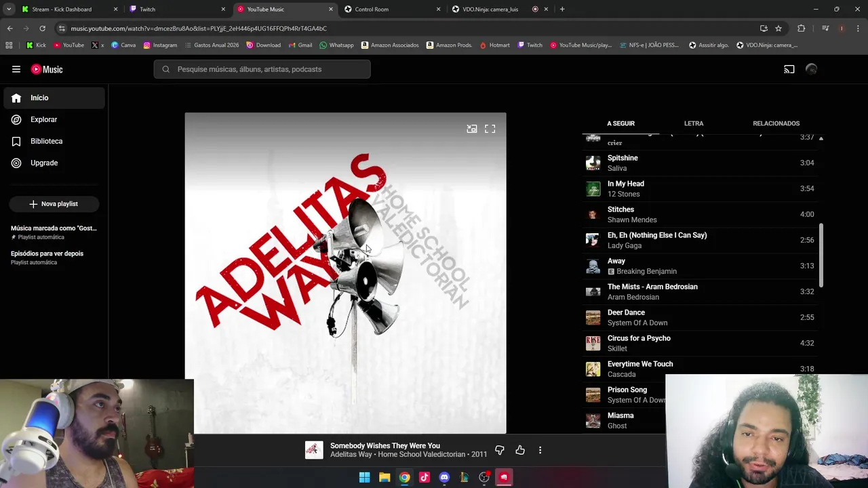
Task: Open the YouTube Music hamburger menu
Action: [x=16, y=69]
